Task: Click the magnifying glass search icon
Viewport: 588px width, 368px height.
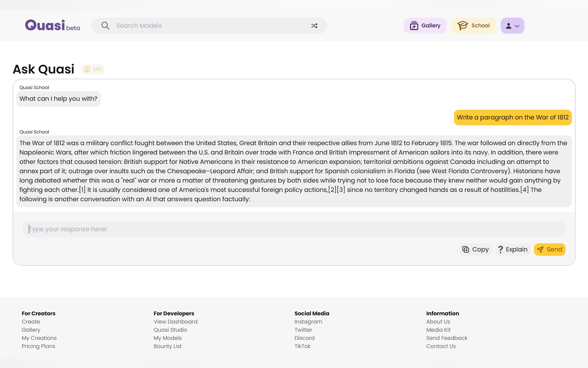Action: [x=105, y=25]
